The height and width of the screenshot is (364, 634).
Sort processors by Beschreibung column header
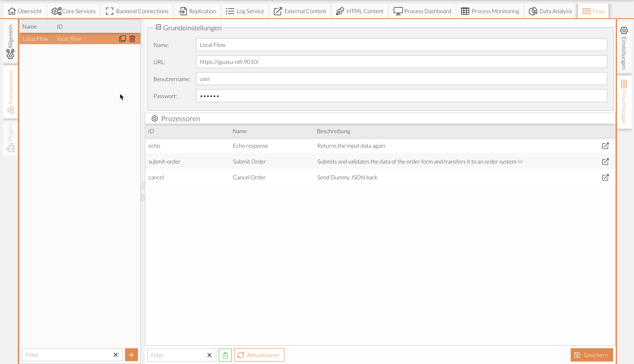click(333, 131)
